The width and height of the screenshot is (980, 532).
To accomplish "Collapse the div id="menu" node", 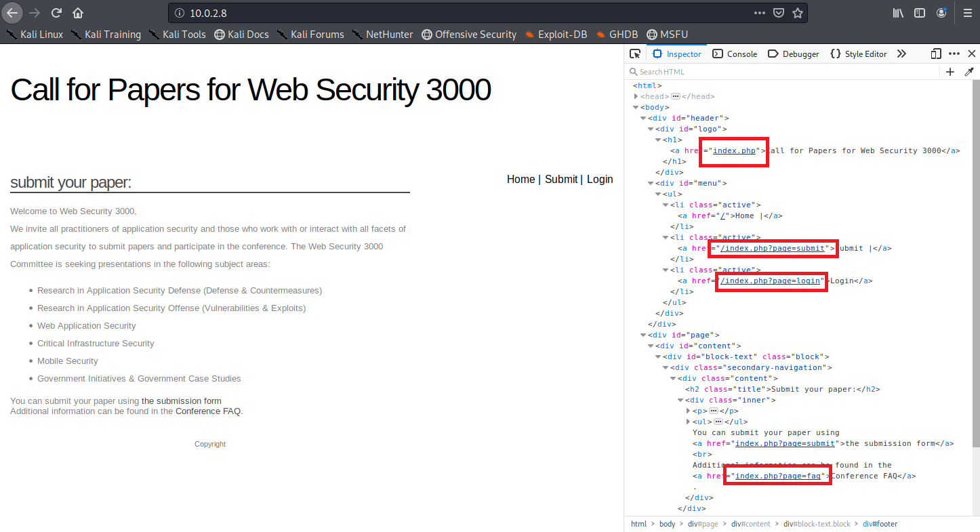I will coord(651,184).
